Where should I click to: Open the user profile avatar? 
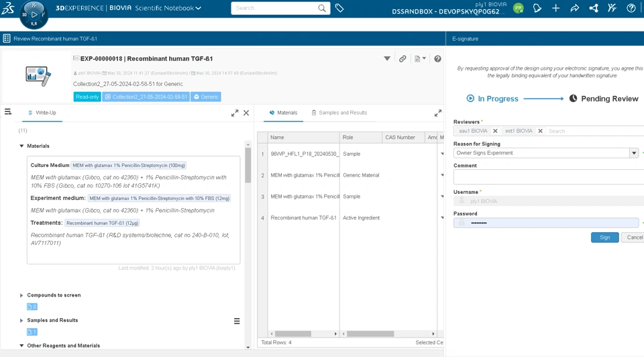[519, 8]
